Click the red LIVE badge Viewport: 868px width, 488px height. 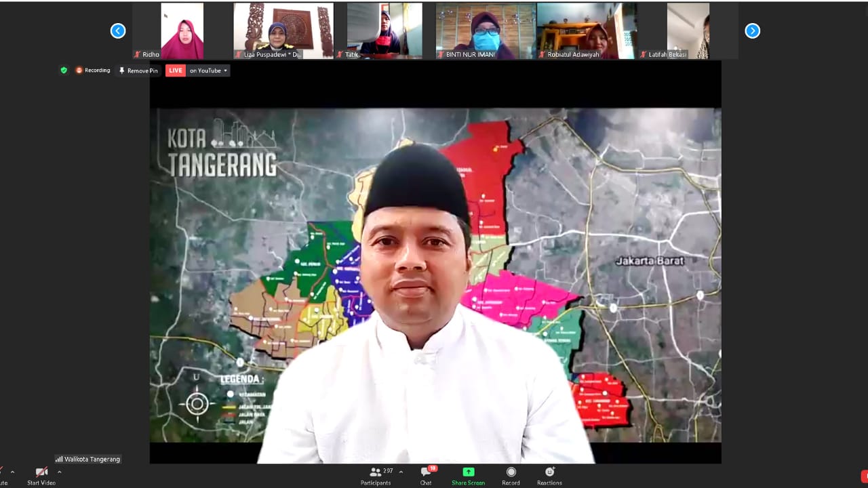coord(176,70)
